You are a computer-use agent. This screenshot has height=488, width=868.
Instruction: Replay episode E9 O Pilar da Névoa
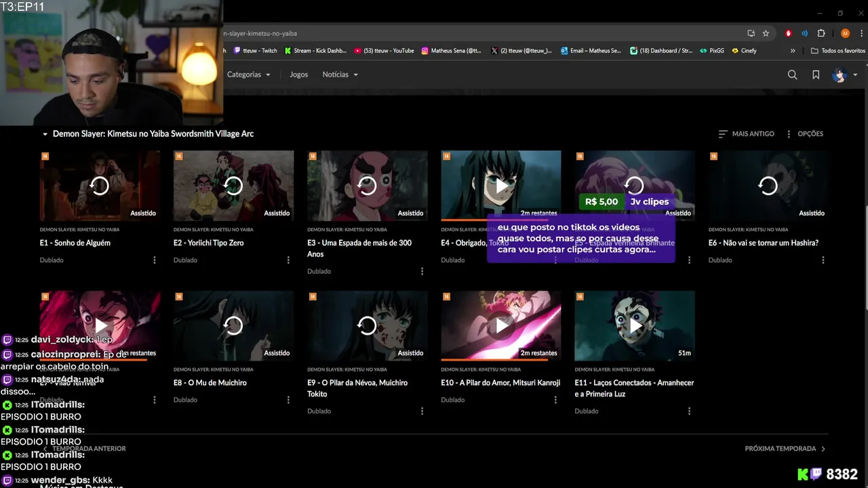(x=367, y=325)
